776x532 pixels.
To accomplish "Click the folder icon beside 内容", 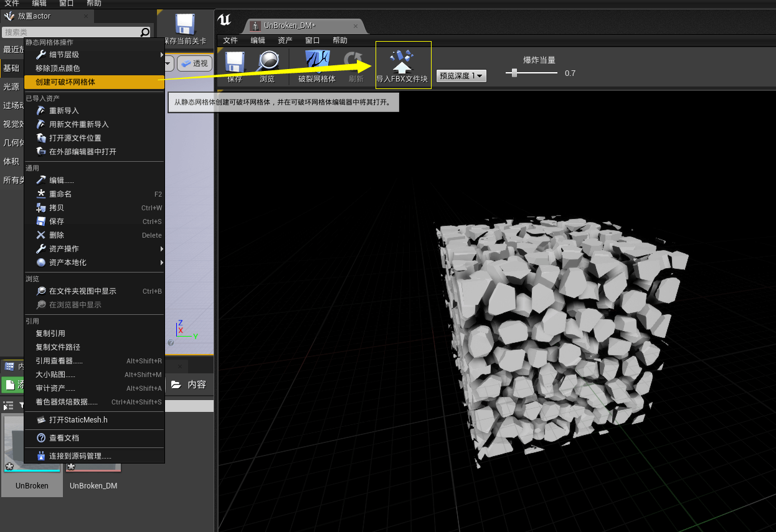I will 176,385.
